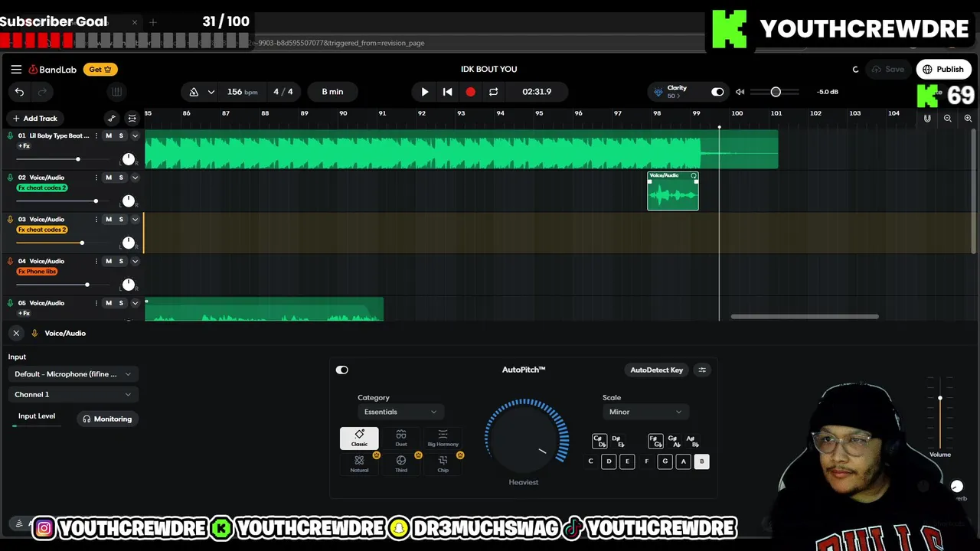This screenshot has height=551, width=980.
Task: Mute track 04 Voice/Audio
Action: coord(109,261)
